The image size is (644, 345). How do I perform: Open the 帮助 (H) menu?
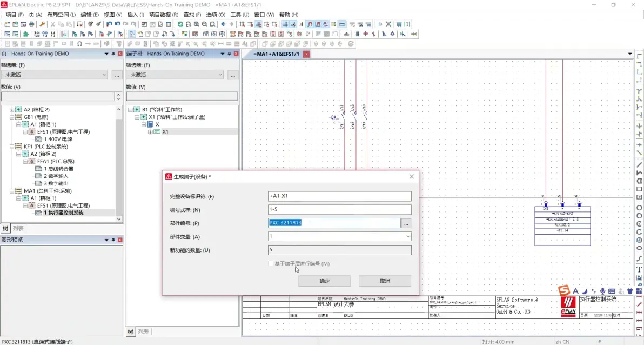(289, 15)
